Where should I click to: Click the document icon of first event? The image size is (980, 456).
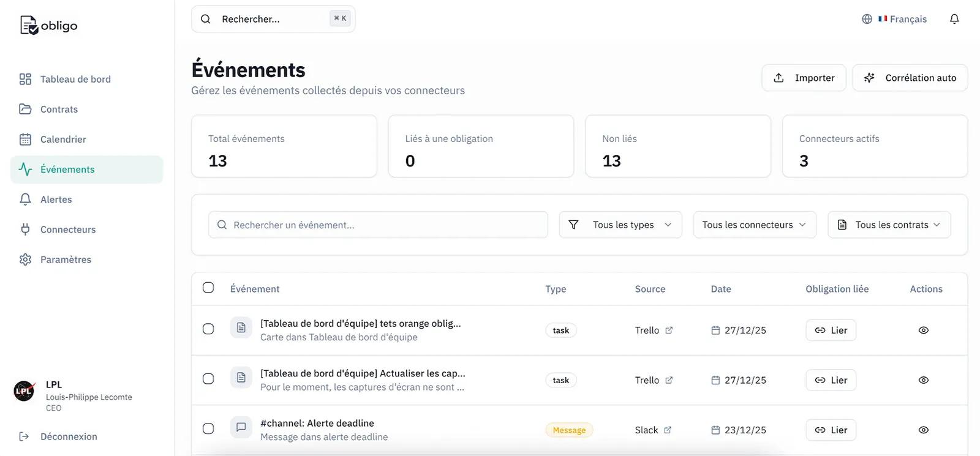[x=241, y=328]
